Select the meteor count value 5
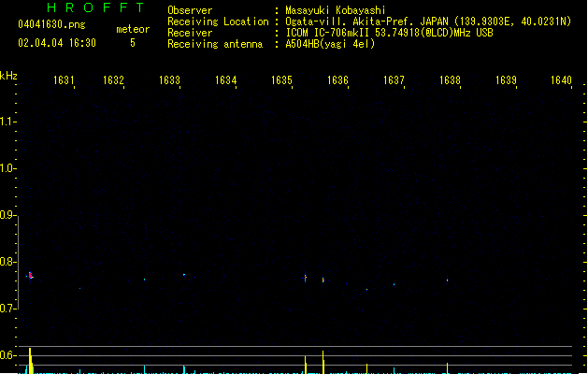 tap(133, 43)
